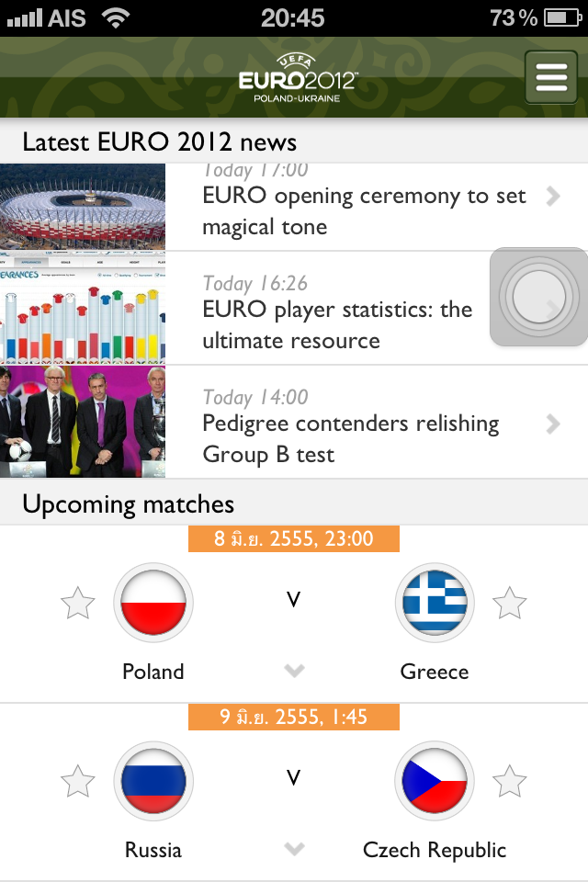Favorite Poland with the star
This screenshot has width=588, height=882.
click(78, 603)
